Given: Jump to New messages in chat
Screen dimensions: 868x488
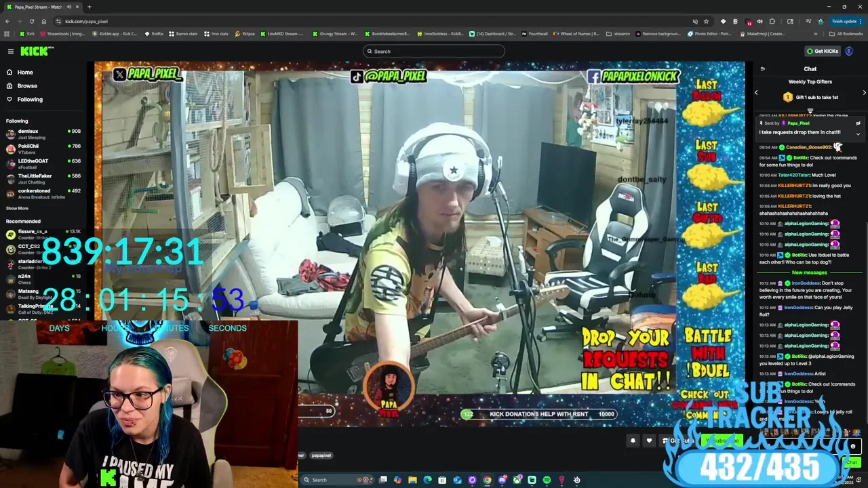Looking at the screenshot, I should point(810,272).
